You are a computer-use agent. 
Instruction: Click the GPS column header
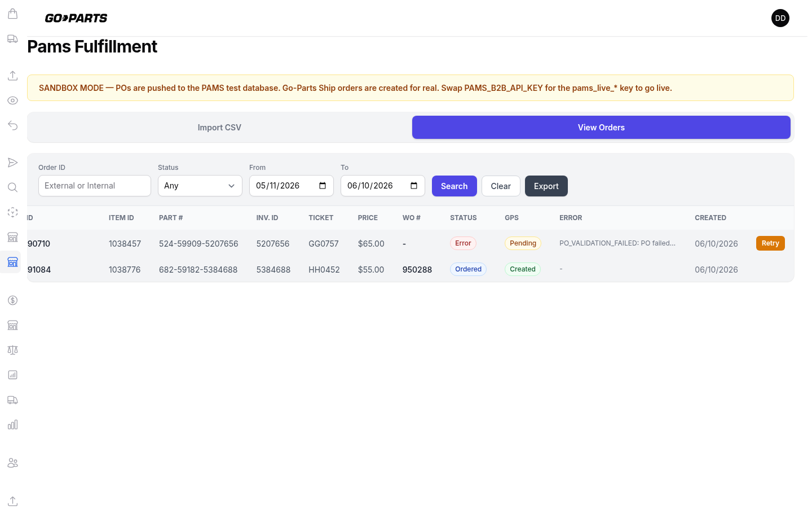click(511, 218)
